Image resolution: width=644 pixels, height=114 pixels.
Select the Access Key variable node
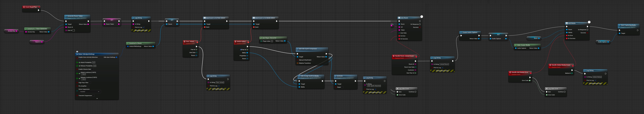tap(11, 31)
